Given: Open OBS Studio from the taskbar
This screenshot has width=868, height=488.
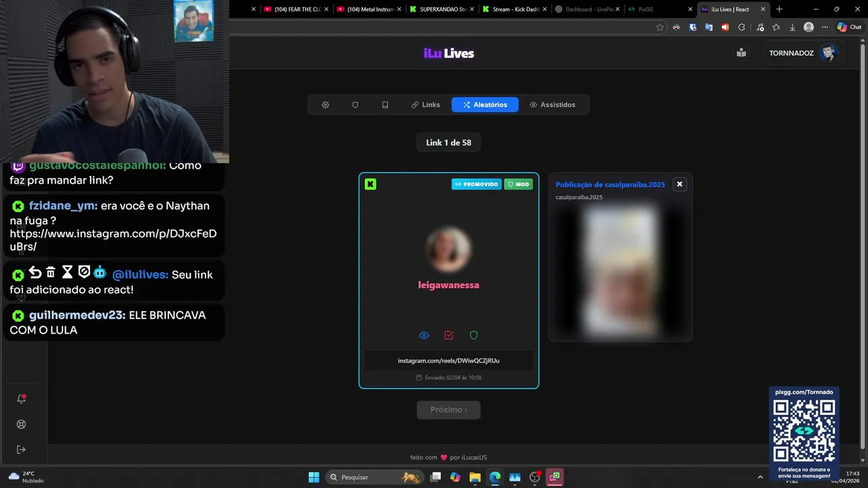Looking at the screenshot, I should [535, 477].
